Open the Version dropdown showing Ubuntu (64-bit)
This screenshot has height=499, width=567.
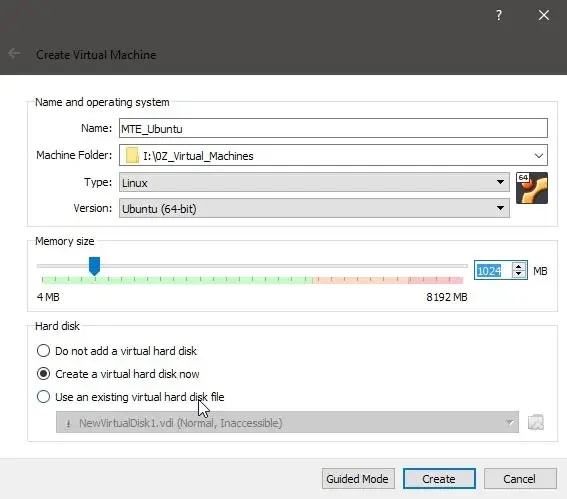314,208
